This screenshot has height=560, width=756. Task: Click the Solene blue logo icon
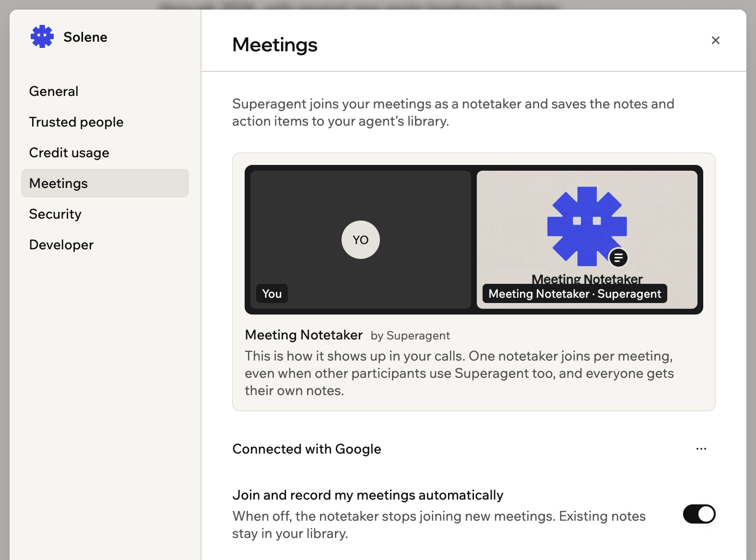coord(42,36)
